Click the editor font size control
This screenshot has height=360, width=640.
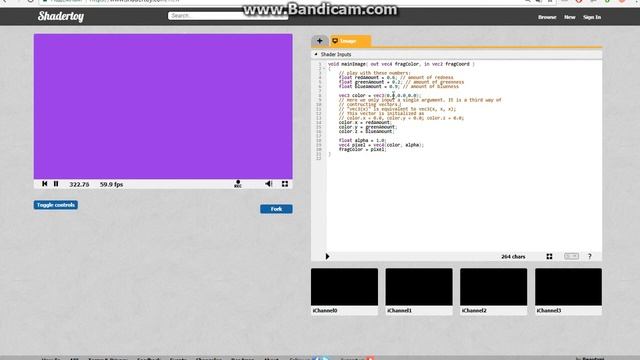click(571, 256)
